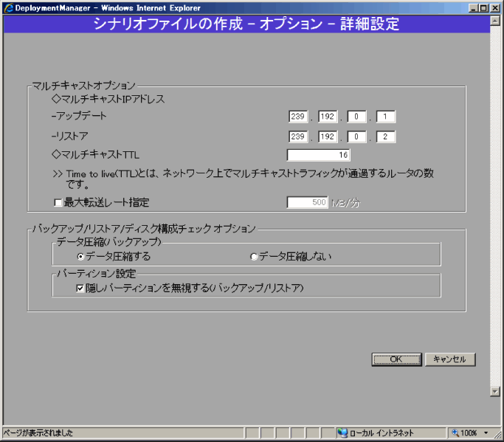
Task: Click the パーティション設定 group title
Action: click(x=97, y=274)
